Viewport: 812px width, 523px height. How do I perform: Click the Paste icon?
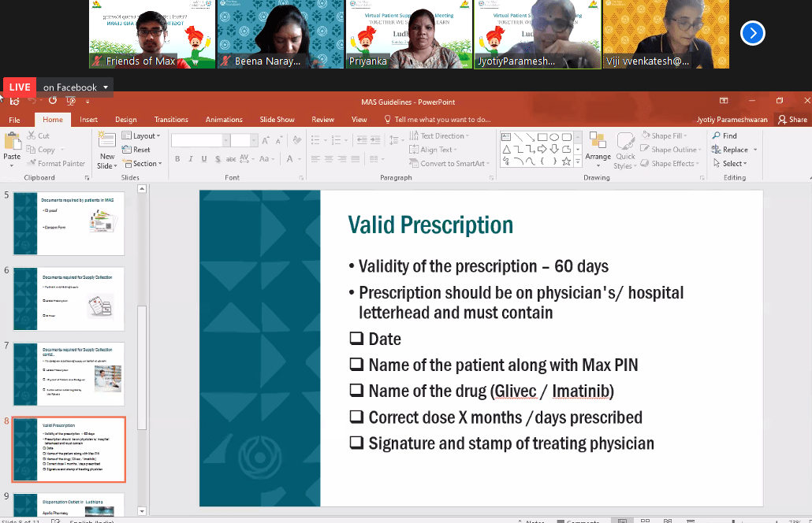12,141
